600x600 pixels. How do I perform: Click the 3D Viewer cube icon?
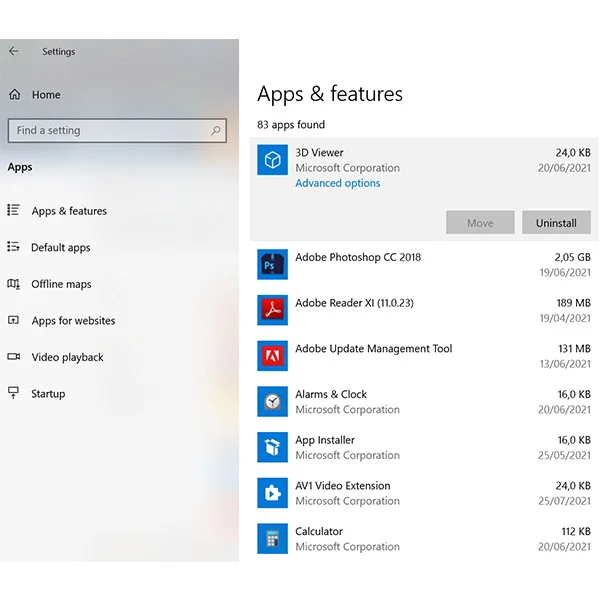tap(272, 160)
